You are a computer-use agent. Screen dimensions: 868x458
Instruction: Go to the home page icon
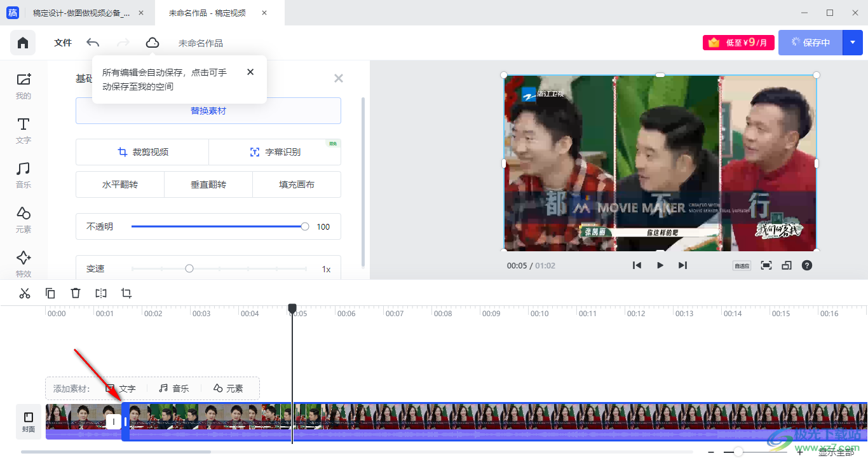pyautogui.click(x=23, y=43)
